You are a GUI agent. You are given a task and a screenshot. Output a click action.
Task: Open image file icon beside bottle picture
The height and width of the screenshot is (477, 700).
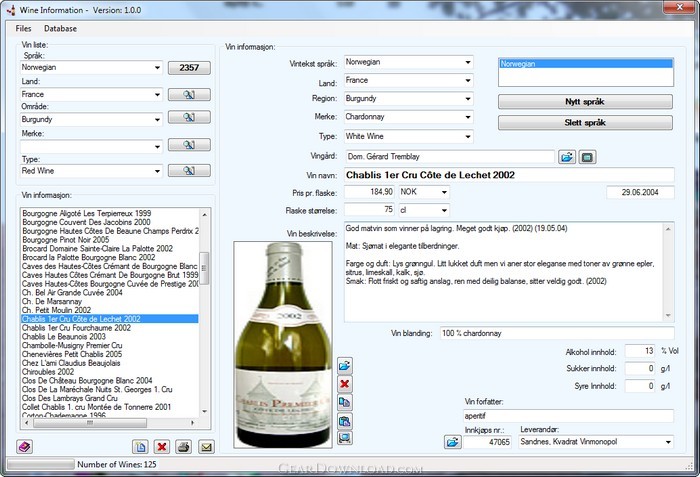[x=345, y=366]
